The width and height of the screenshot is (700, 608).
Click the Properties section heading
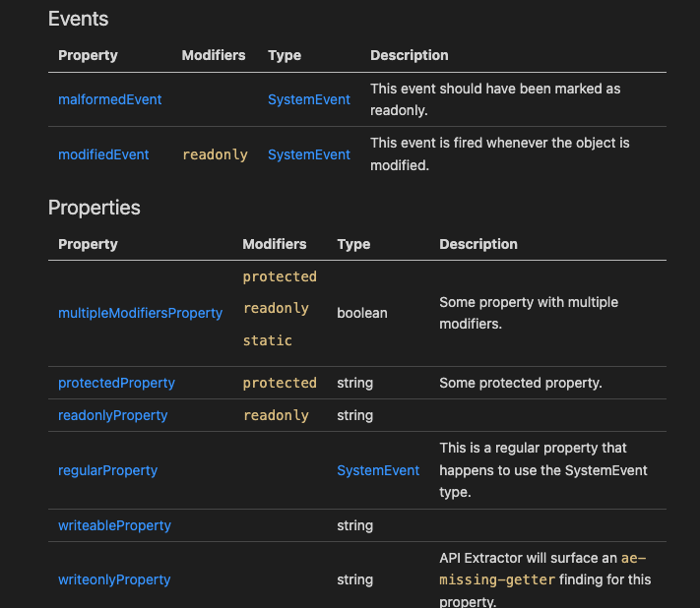point(95,208)
